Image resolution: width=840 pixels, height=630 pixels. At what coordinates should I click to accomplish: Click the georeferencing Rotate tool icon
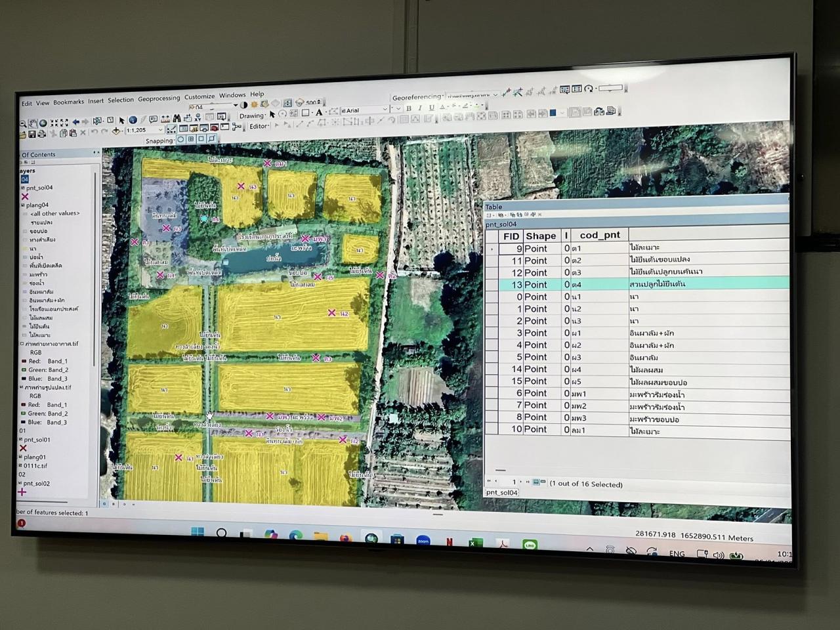(588, 89)
